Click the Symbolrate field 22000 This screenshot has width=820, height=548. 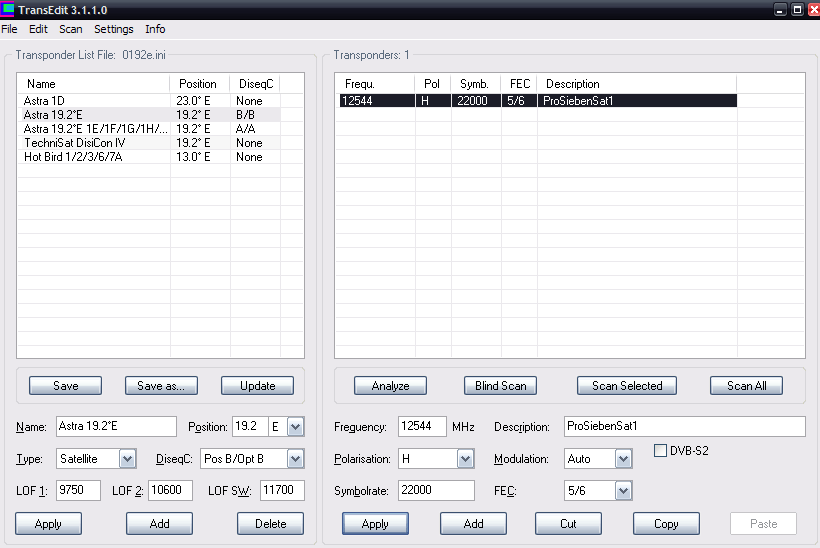point(436,490)
